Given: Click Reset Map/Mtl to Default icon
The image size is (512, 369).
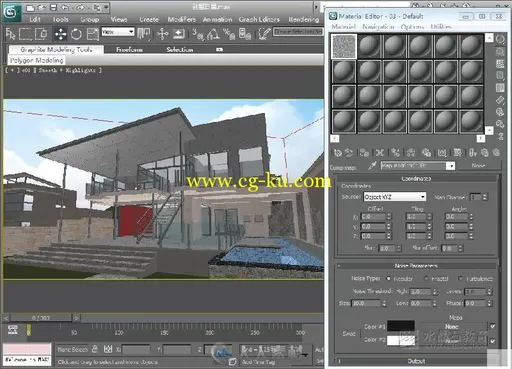Looking at the screenshot, I should (380, 153).
